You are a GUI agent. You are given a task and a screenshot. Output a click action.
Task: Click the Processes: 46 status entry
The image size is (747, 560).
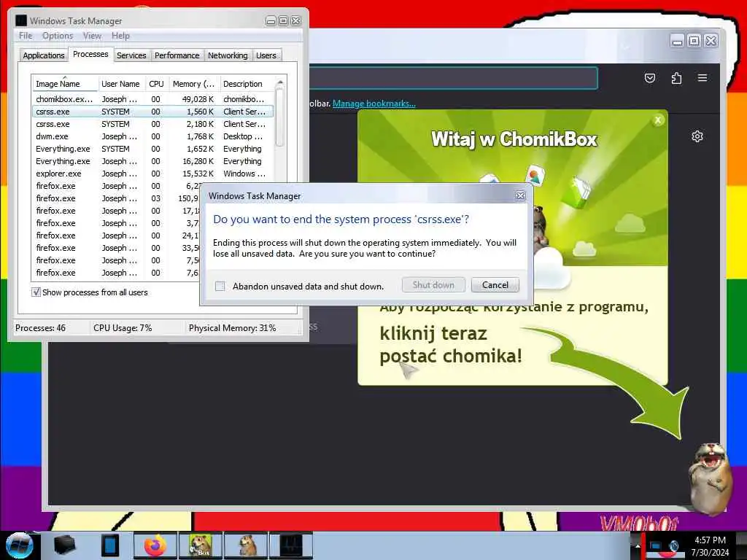tap(41, 328)
